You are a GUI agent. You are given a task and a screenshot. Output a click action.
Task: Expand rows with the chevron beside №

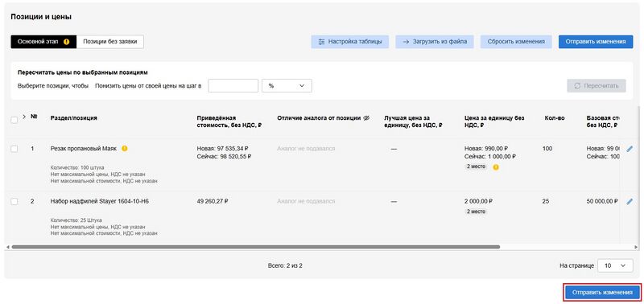(24, 117)
